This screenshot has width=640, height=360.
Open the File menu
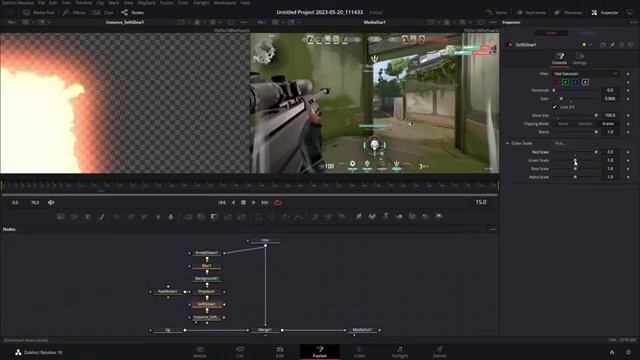tap(41, 2)
